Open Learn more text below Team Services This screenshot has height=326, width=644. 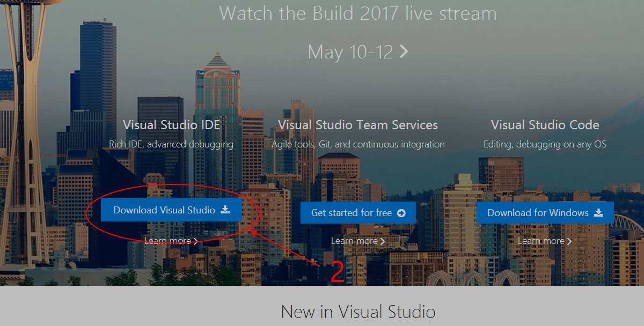pos(354,241)
